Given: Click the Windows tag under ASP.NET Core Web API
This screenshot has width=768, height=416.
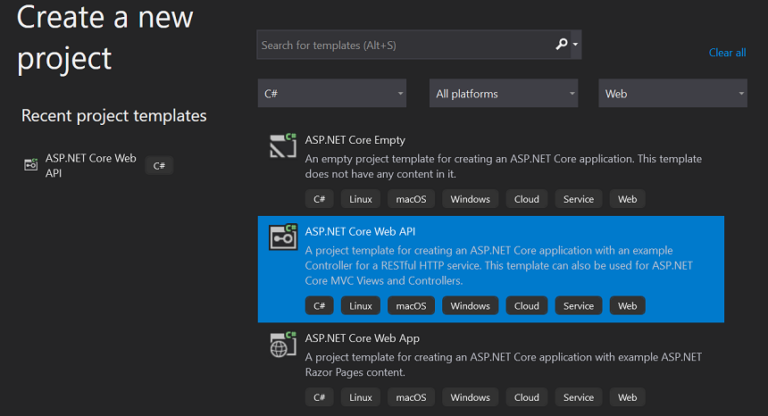Looking at the screenshot, I should coord(470,306).
